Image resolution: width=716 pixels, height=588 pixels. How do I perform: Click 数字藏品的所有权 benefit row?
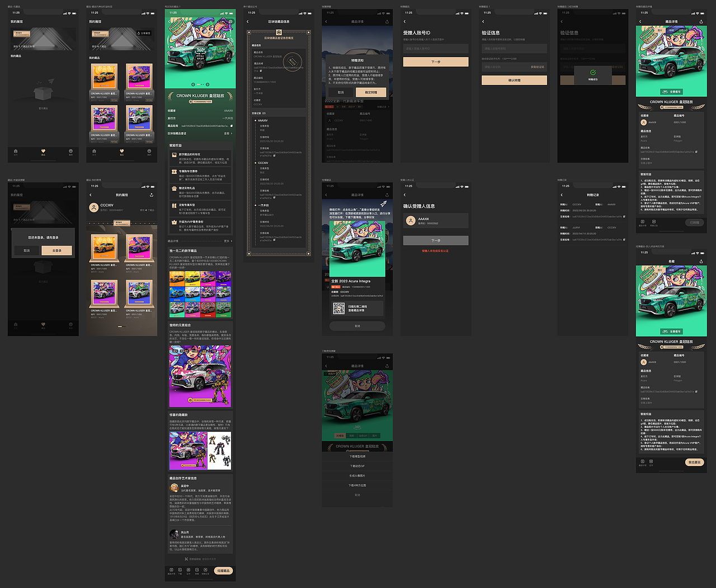pos(200,159)
